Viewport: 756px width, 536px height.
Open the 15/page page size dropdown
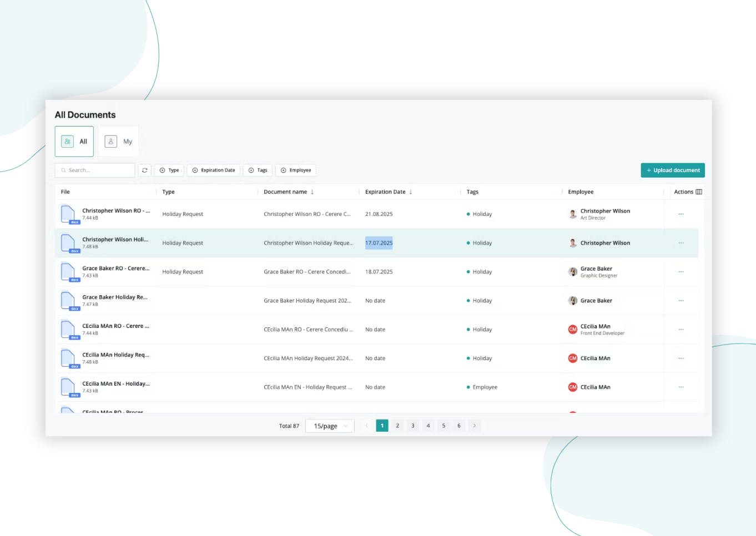coord(330,426)
